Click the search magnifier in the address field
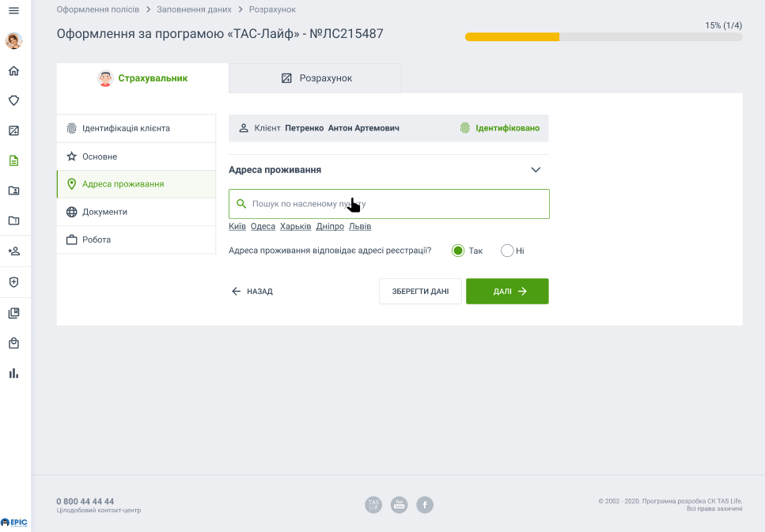 (x=241, y=203)
